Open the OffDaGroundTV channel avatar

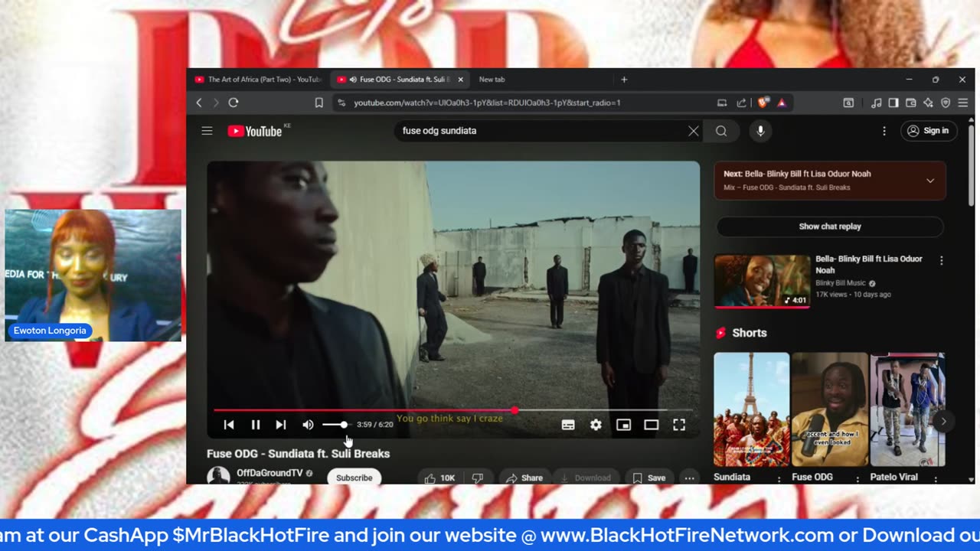point(218,477)
